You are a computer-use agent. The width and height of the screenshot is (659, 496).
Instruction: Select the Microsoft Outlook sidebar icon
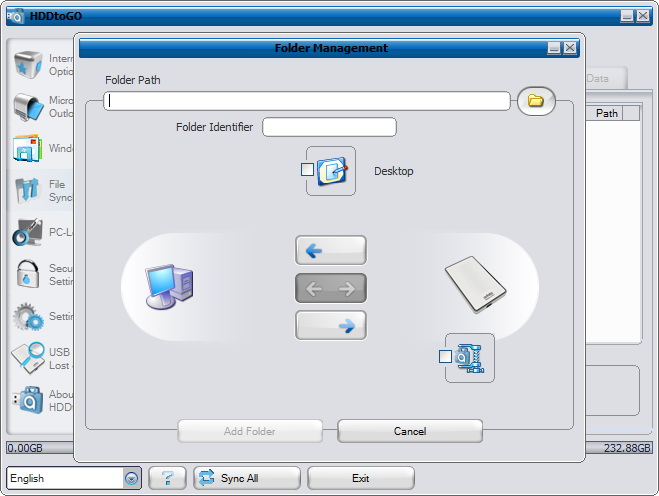click(28, 107)
